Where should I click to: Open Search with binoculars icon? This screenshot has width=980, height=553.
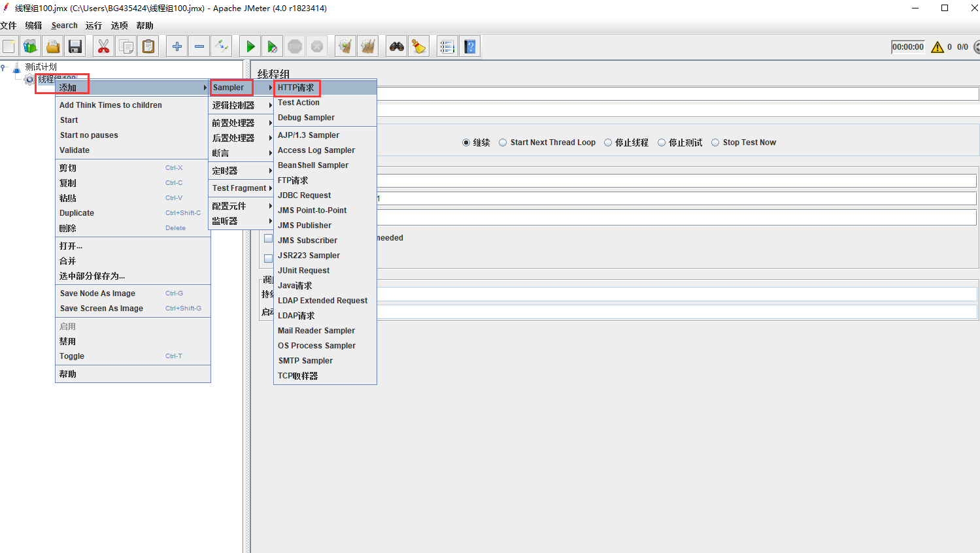point(396,46)
